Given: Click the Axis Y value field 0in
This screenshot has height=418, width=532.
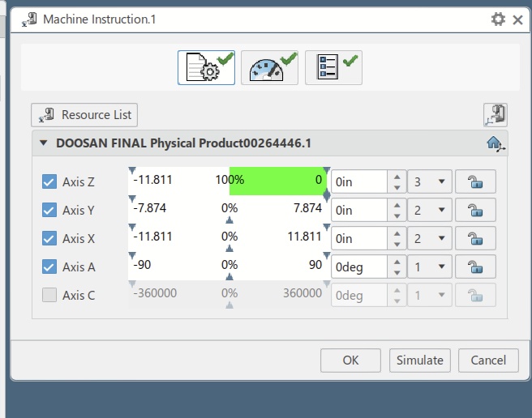Looking at the screenshot, I should pos(359,210).
